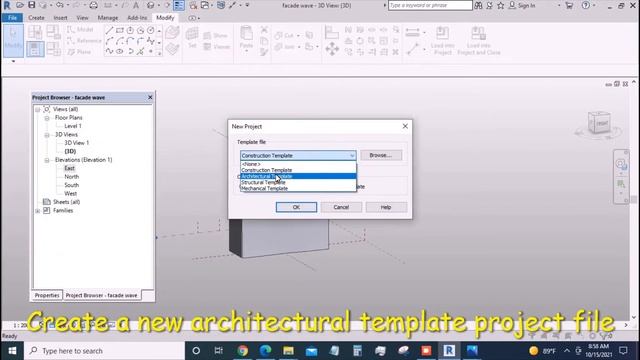The image size is (640, 360).
Task: Click the ViewCube in the 3D view
Action: coord(599,123)
